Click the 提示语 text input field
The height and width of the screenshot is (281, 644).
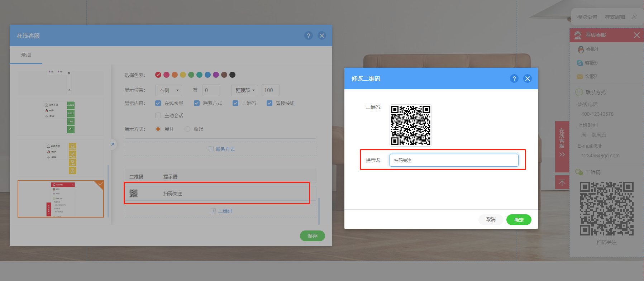454,160
